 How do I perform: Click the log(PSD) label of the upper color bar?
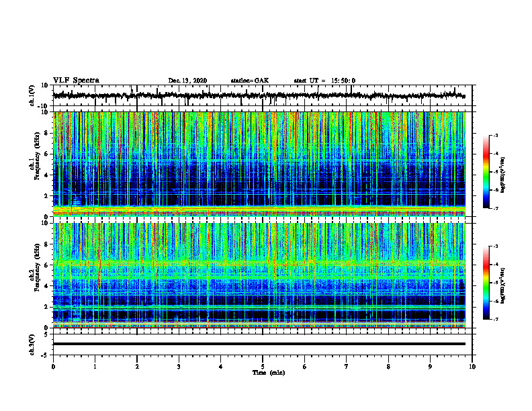tap(503, 175)
